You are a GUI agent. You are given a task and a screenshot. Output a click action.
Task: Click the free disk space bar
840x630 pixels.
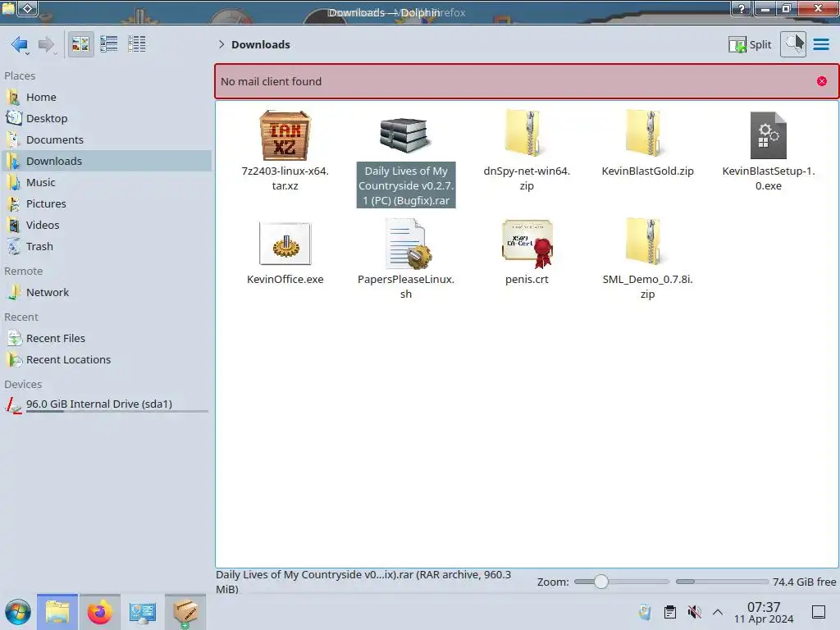click(x=722, y=582)
